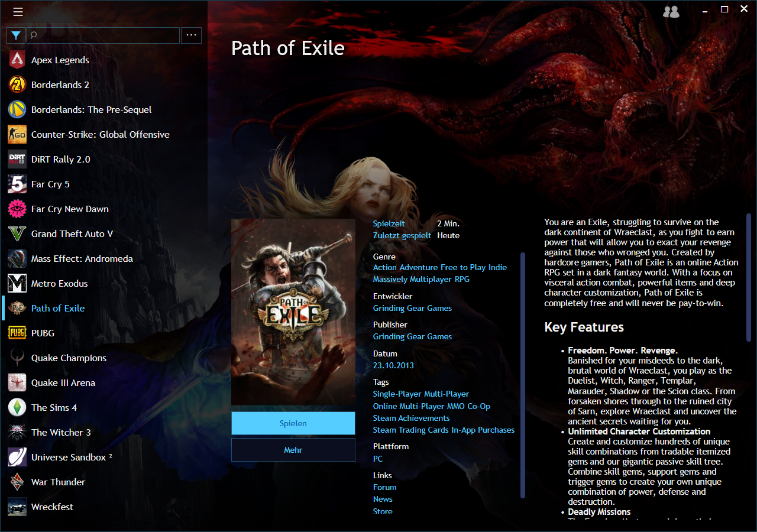Toggle the filter funnel icon
The width and height of the screenshot is (757, 532).
(x=16, y=35)
